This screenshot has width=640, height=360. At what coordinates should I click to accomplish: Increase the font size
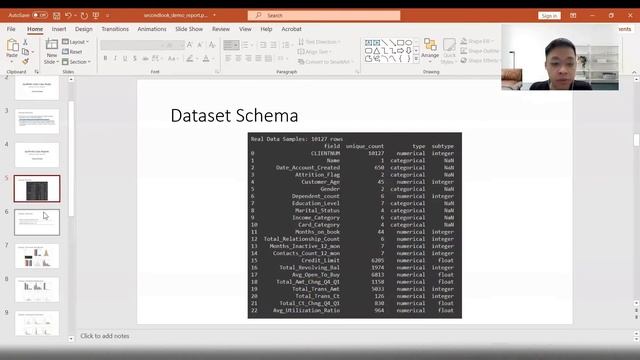coord(190,45)
